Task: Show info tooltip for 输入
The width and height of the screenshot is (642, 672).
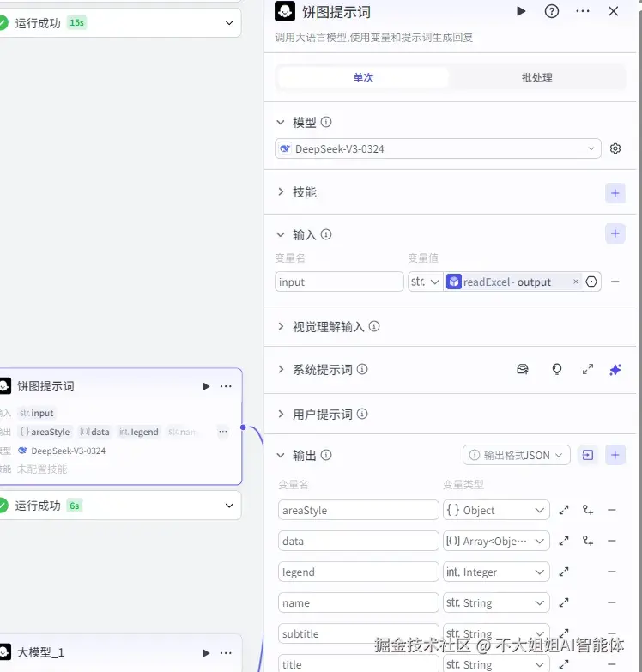Action: 326,234
